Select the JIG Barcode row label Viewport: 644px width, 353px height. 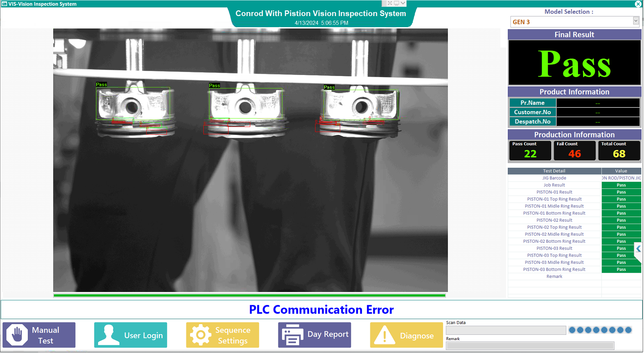click(x=554, y=178)
